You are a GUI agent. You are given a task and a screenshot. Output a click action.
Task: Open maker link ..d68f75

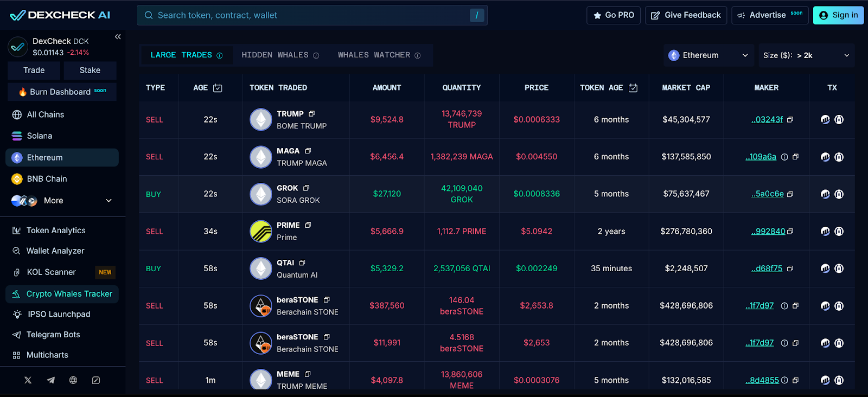click(x=767, y=268)
